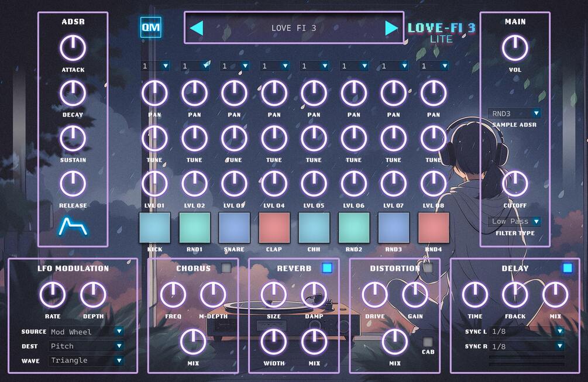Click the ADSR envelope shape icon
The height and width of the screenshot is (382, 588).
[x=73, y=227]
